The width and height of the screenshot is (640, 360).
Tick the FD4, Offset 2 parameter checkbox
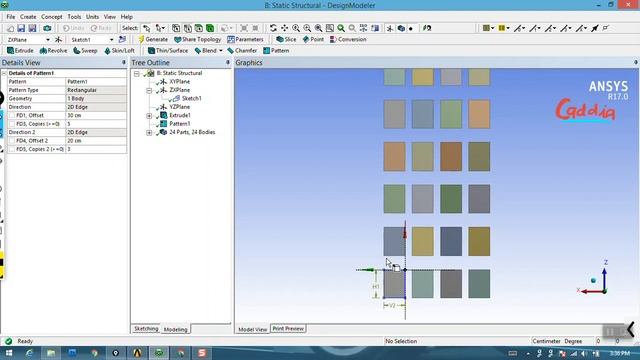12,141
